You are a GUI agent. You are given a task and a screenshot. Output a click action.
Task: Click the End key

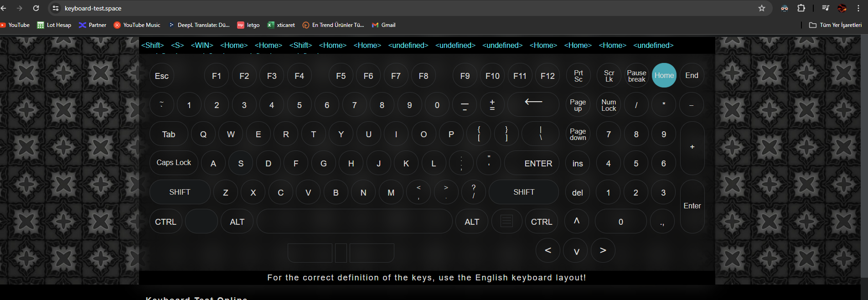692,75
